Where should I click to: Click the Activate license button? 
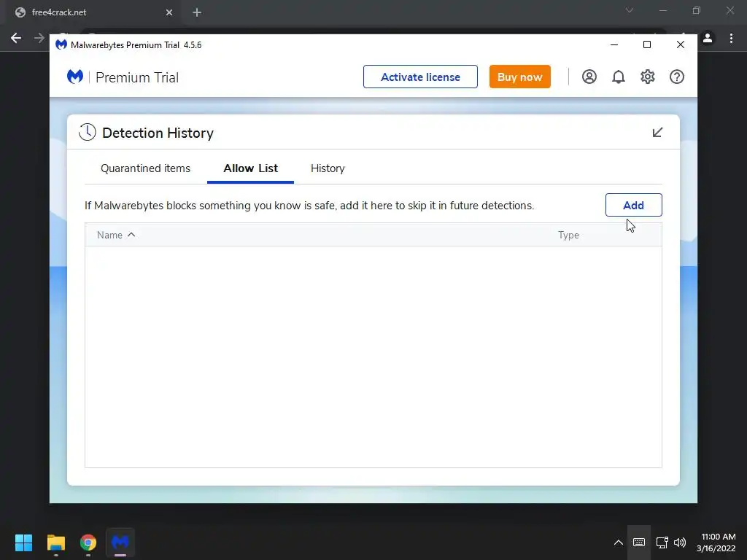coord(420,77)
